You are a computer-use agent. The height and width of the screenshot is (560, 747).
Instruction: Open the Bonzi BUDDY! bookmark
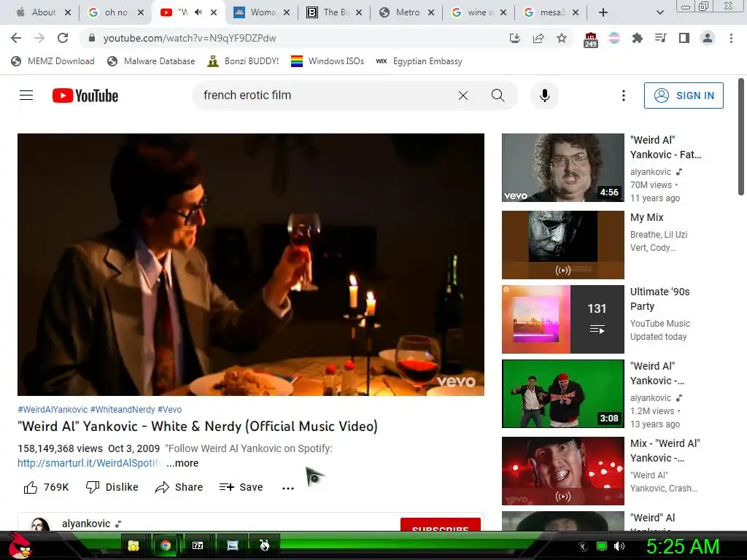pyautogui.click(x=243, y=61)
